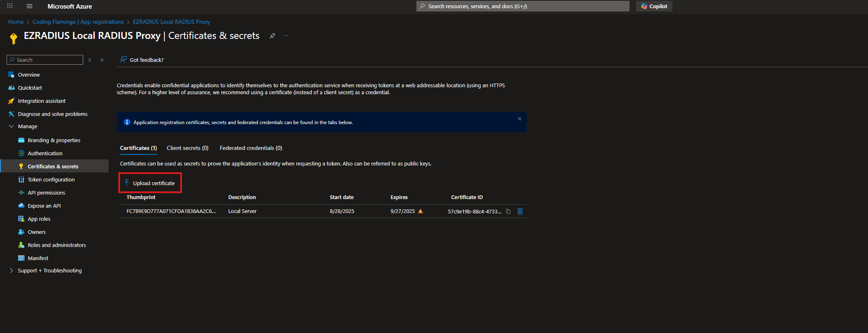The image size is (868, 333).
Task: Open Token configuration
Action: pyautogui.click(x=51, y=179)
